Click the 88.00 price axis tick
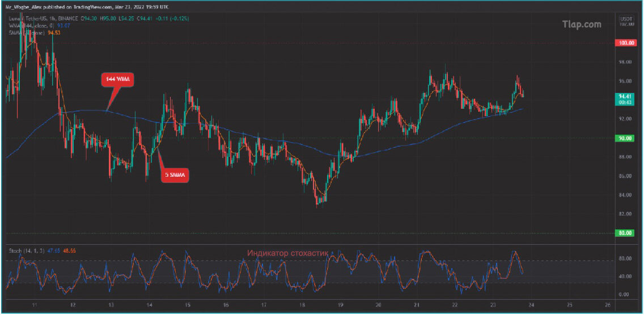 click(625, 157)
